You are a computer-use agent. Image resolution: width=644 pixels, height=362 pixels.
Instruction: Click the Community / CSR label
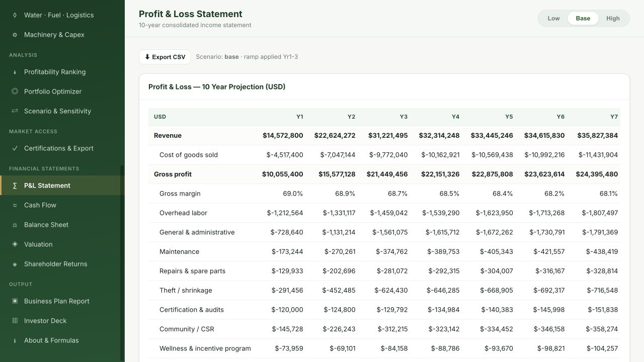click(x=187, y=329)
